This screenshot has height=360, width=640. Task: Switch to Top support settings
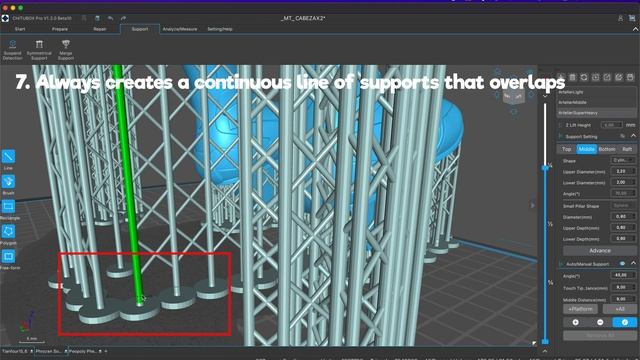point(567,149)
